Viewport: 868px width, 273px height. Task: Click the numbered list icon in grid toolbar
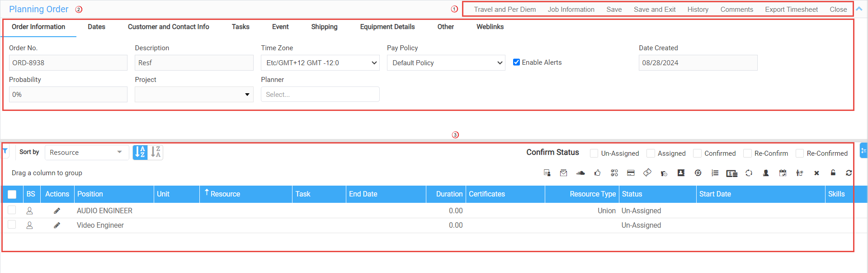point(715,173)
